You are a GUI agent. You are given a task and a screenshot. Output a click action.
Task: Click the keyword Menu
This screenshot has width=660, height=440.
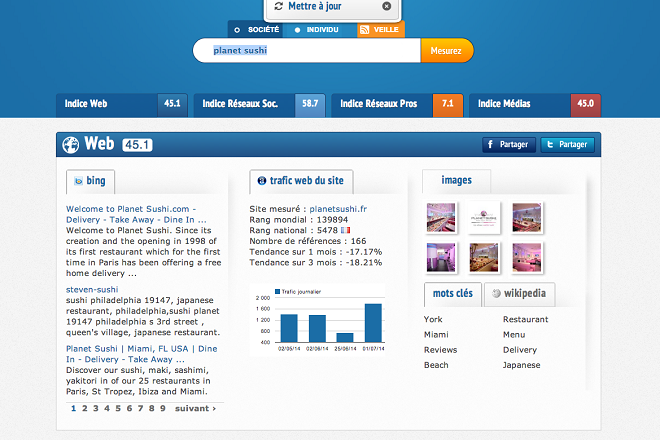tap(514, 334)
